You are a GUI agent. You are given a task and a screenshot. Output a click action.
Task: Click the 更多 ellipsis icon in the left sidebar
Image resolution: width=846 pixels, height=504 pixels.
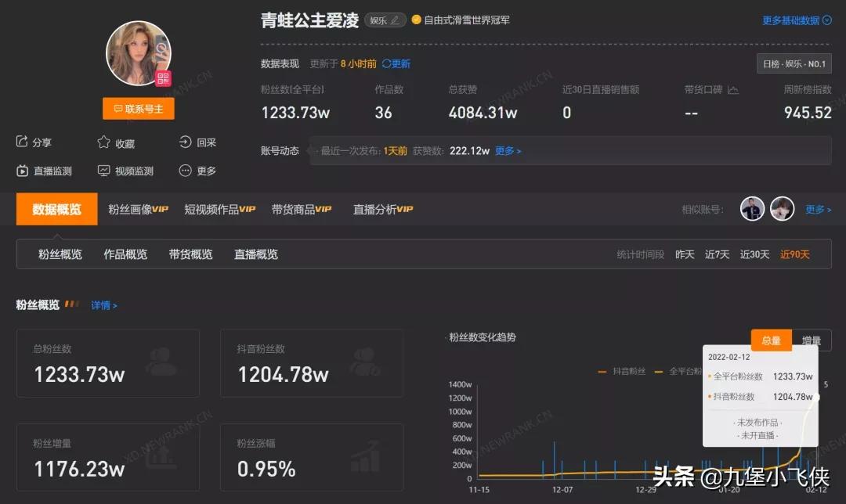(x=185, y=171)
